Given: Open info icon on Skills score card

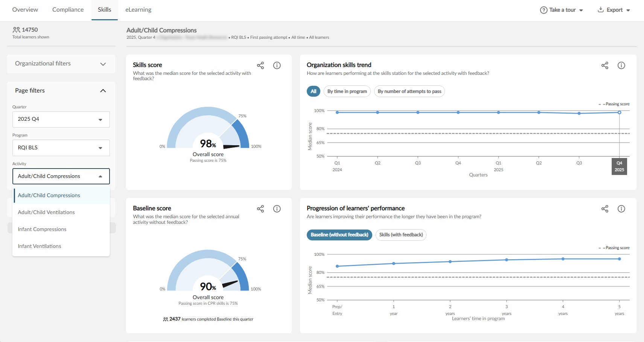Looking at the screenshot, I should pyautogui.click(x=277, y=65).
